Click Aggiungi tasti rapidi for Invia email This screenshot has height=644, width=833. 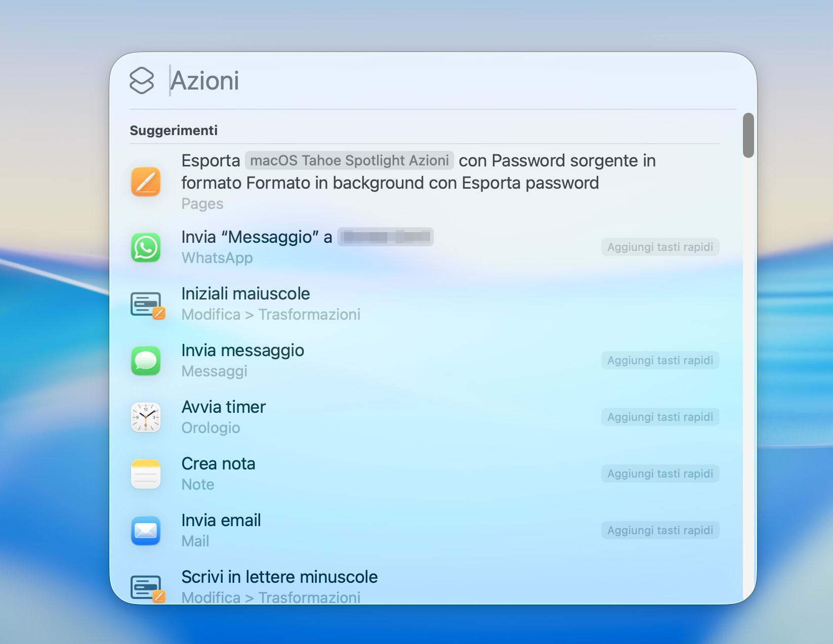click(660, 530)
